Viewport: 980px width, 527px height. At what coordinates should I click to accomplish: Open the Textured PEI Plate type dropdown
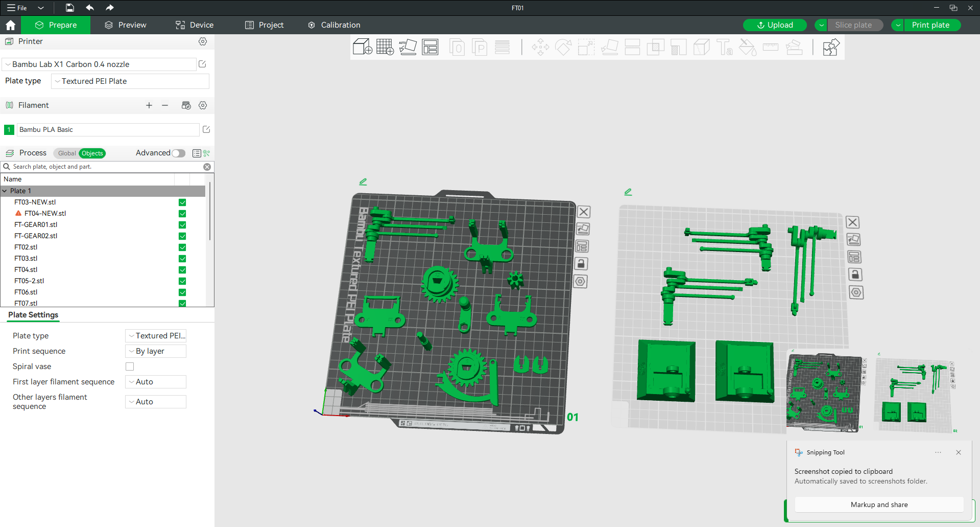[130, 81]
